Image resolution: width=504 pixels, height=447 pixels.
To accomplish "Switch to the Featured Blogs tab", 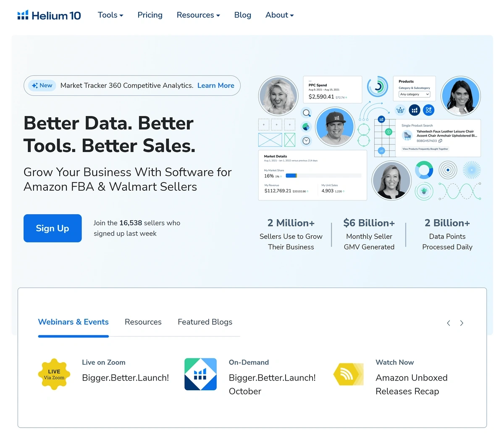I will (x=205, y=322).
